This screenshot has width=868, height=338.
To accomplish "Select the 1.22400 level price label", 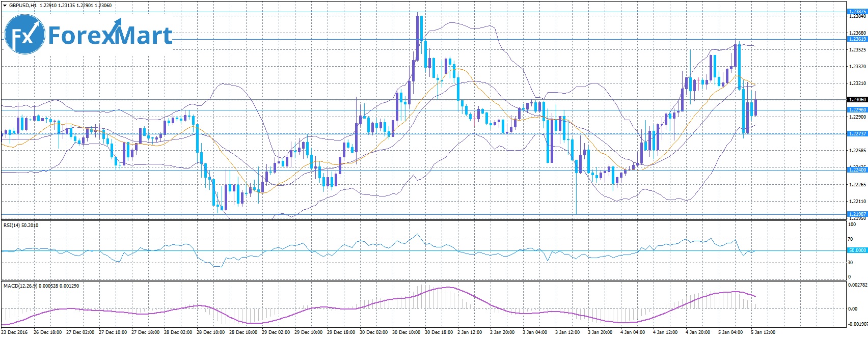I will coord(857,170).
